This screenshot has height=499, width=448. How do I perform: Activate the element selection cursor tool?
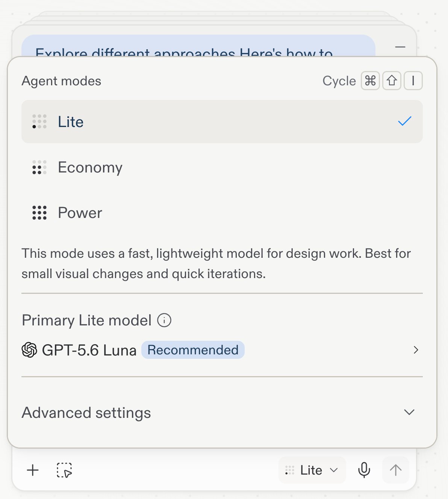pos(64,470)
